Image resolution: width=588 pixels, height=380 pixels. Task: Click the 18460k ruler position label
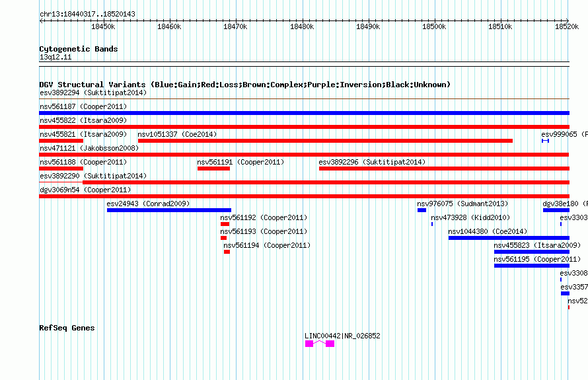click(169, 26)
